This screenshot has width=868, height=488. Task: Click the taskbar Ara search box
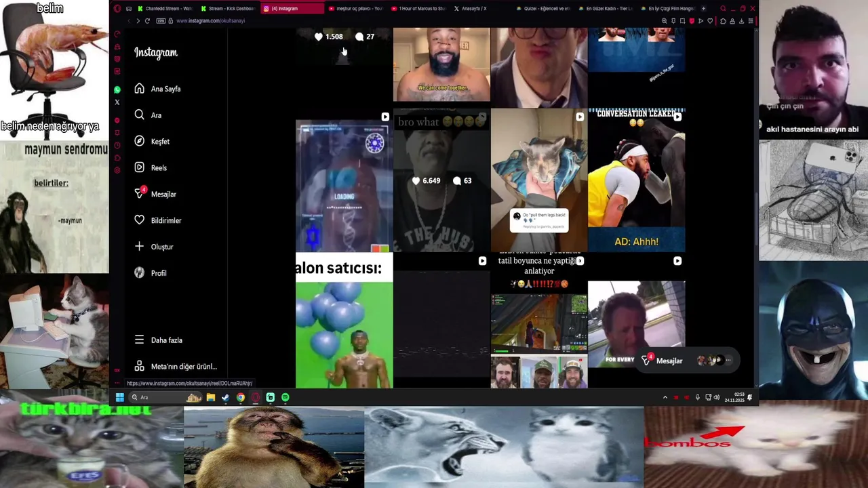(x=165, y=397)
